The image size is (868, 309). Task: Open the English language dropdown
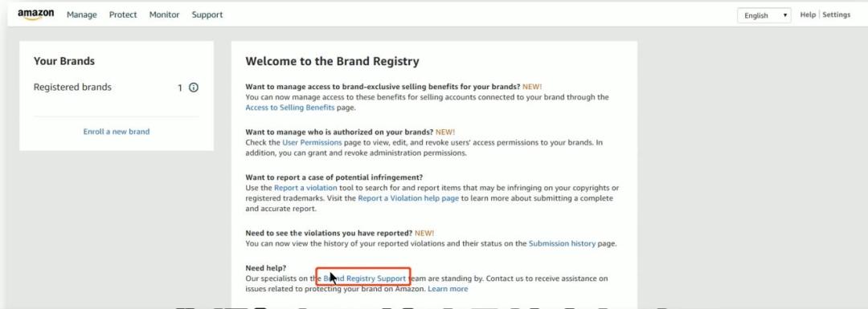764,15
